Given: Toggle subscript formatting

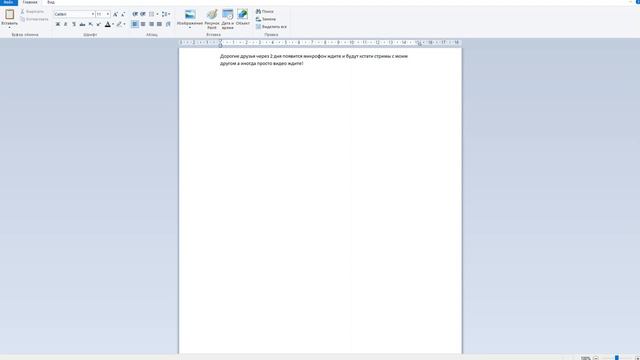Looking at the screenshot, I should [x=90, y=24].
